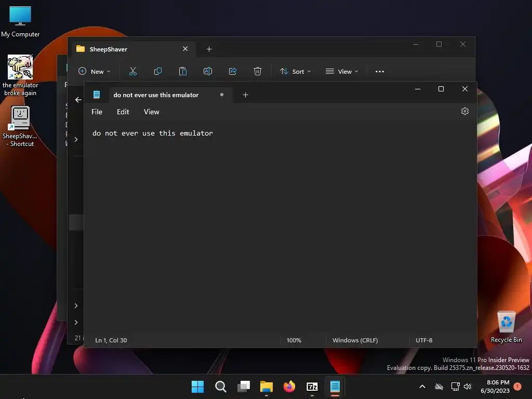Click Explorer back arrow

78,100
